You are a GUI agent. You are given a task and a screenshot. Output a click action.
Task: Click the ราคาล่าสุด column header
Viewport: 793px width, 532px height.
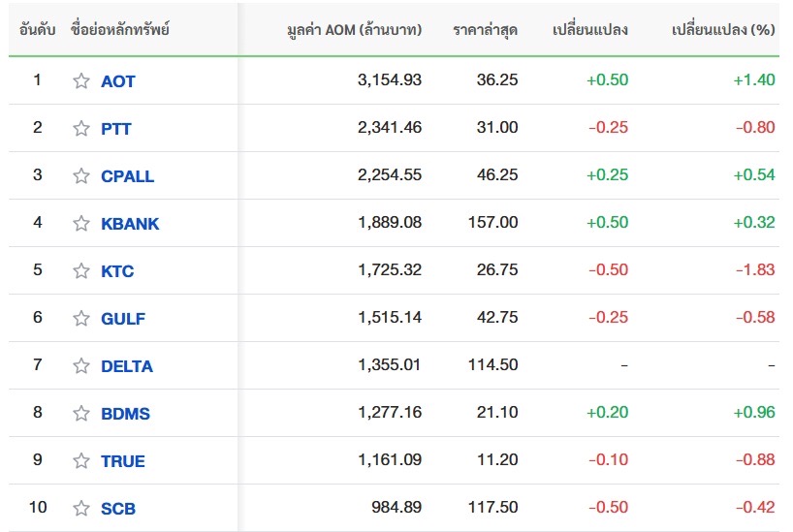[485, 30]
